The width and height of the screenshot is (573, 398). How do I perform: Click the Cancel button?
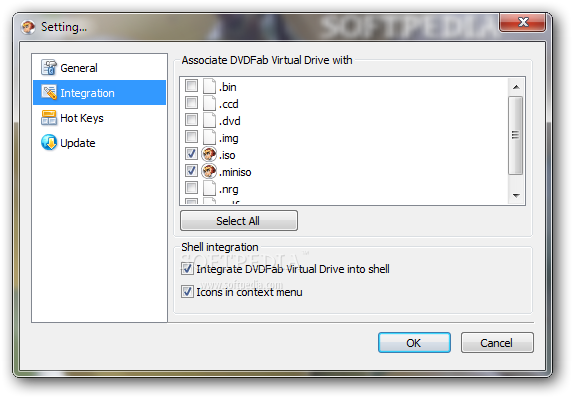point(497,342)
